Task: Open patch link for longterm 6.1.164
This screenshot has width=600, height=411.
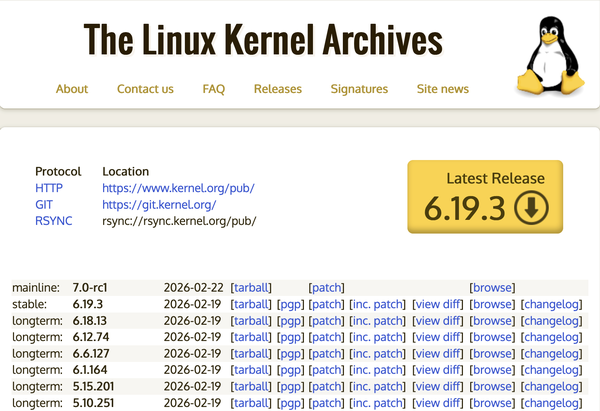Action: pyautogui.click(x=326, y=370)
